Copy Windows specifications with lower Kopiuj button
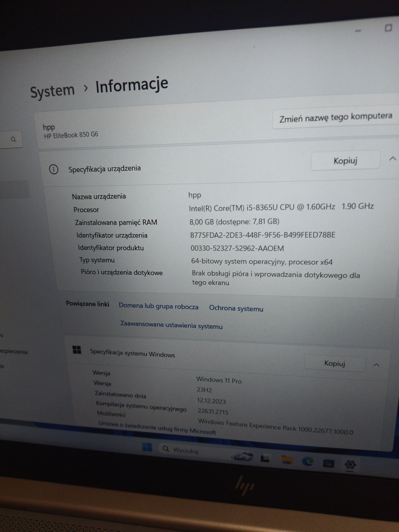This screenshot has width=399, height=532. pos(335,363)
